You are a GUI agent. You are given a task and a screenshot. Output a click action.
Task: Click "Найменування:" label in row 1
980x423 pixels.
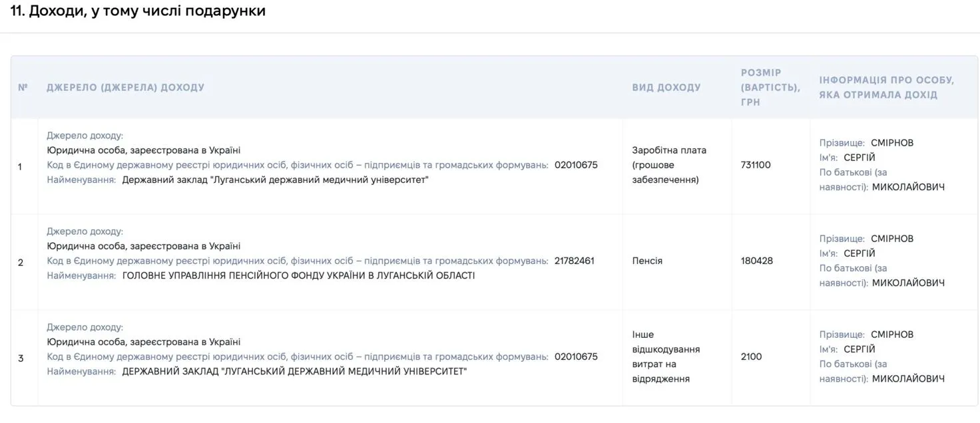click(x=81, y=180)
